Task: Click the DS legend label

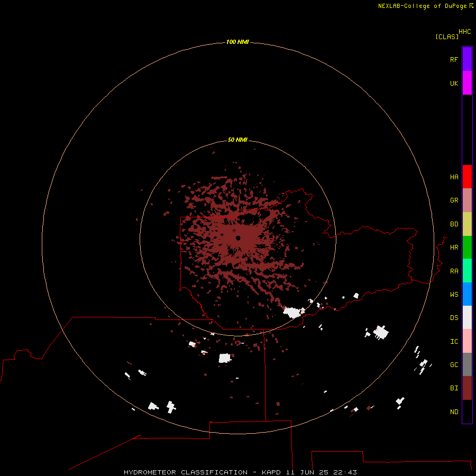Action: pos(454,318)
